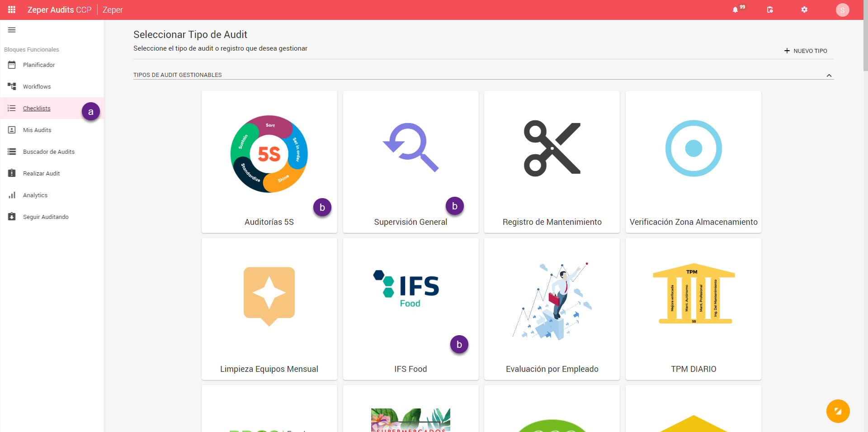Click Buscador de Audits icon
This screenshot has width=868, height=432.
[x=12, y=152]
